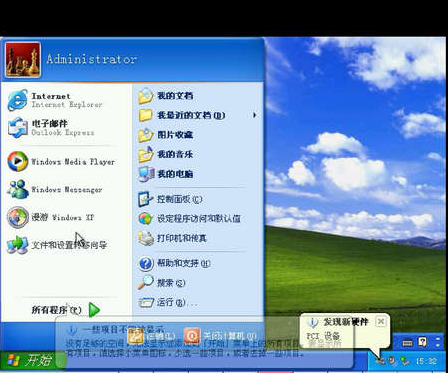Click the 发现新硬件 balloon title
This screenshot has width=448, height=373.
pyautogui.click(x=346, y=322)
